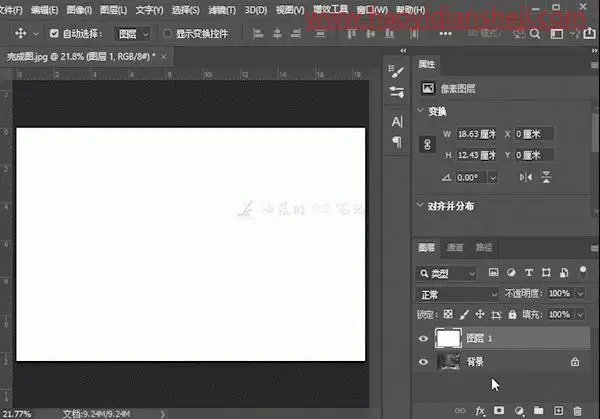Click the link layers chain icon
This screenshot has height=419, width=600.
tap(460, 411)
